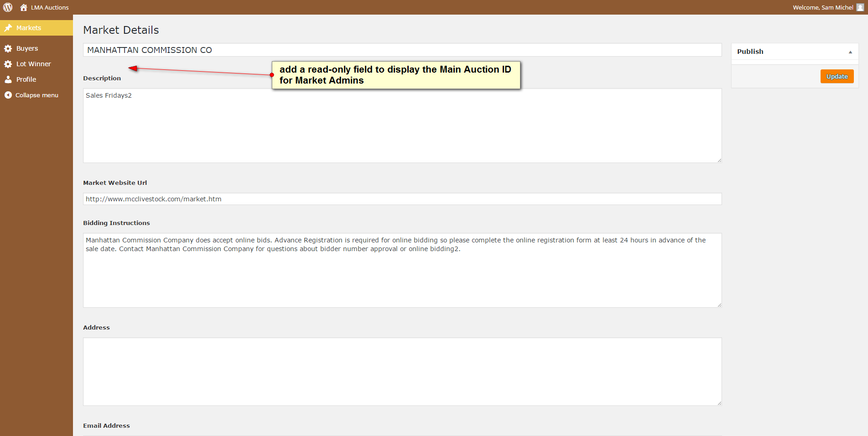Click the Email Address field label
The height and width of the screenshot is (436, 868).
pyautogui.click(x=106, y=425)
